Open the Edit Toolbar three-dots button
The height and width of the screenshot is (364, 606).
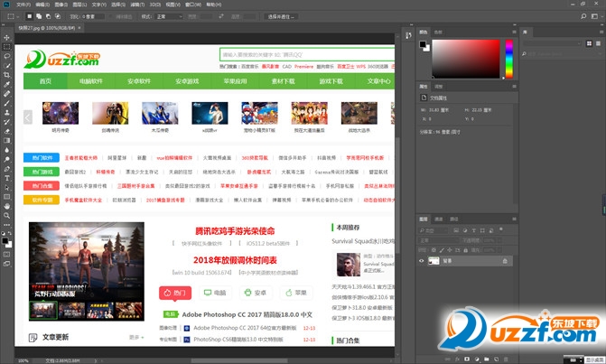click(x=6, y=225)
